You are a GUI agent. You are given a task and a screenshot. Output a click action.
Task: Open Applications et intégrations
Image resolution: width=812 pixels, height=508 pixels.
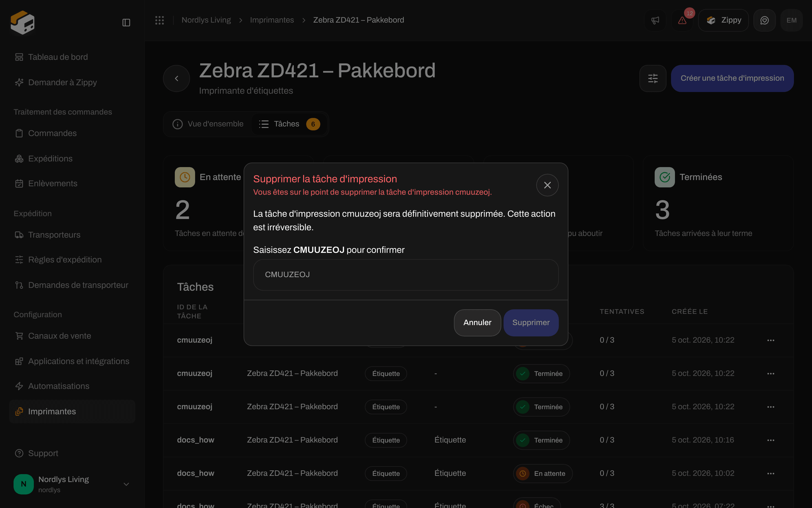(x=72, y=361)
